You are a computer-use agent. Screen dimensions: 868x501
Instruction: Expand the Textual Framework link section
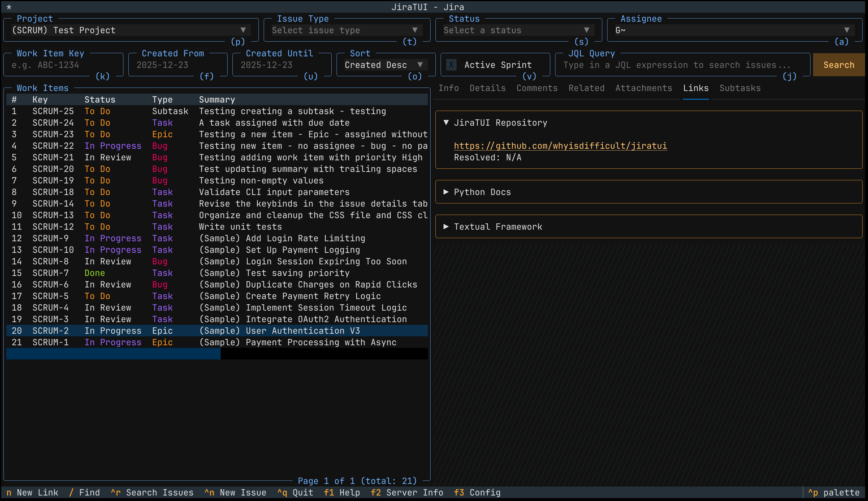click(493, 227)
